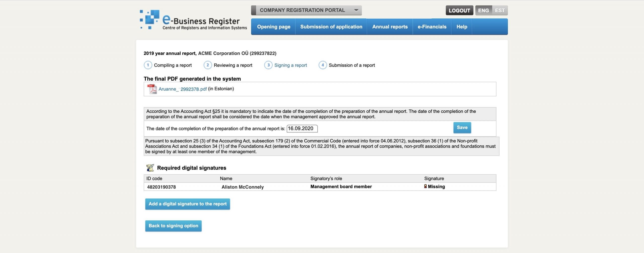The width and height of the screenshot is (644, 253).
Task: Select step 2 Reviewing a report circle
Action: click(x=208, y=65)
